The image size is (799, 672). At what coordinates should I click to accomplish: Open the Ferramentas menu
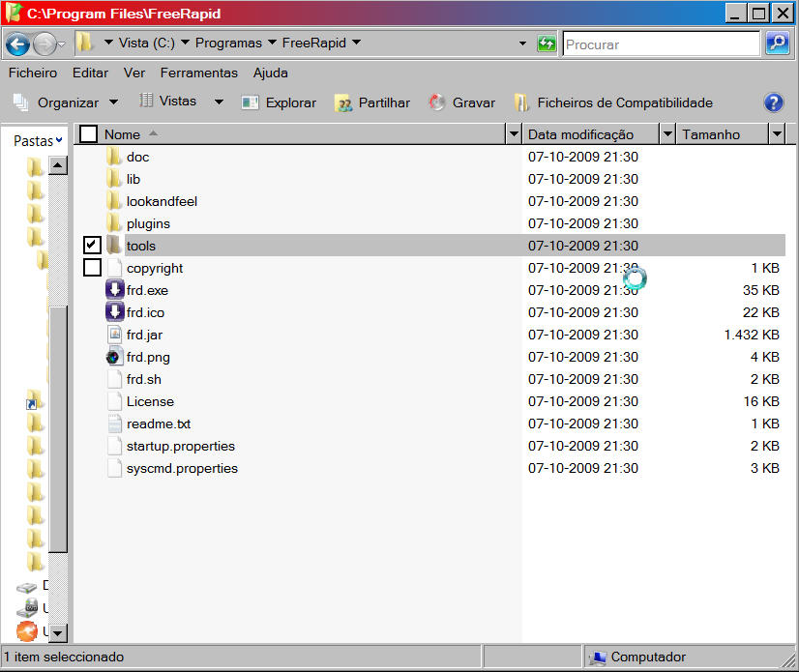pyautogui.click(x=198, y=73)
